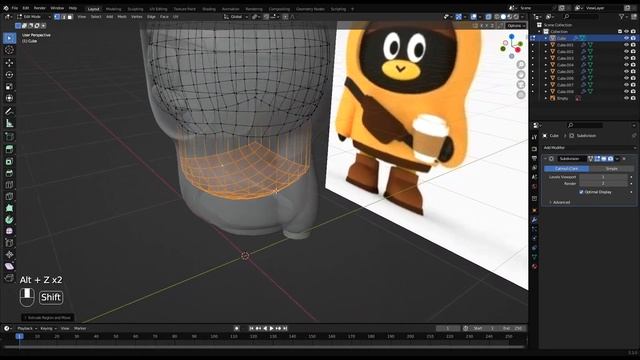Open the Render menu

40,8
